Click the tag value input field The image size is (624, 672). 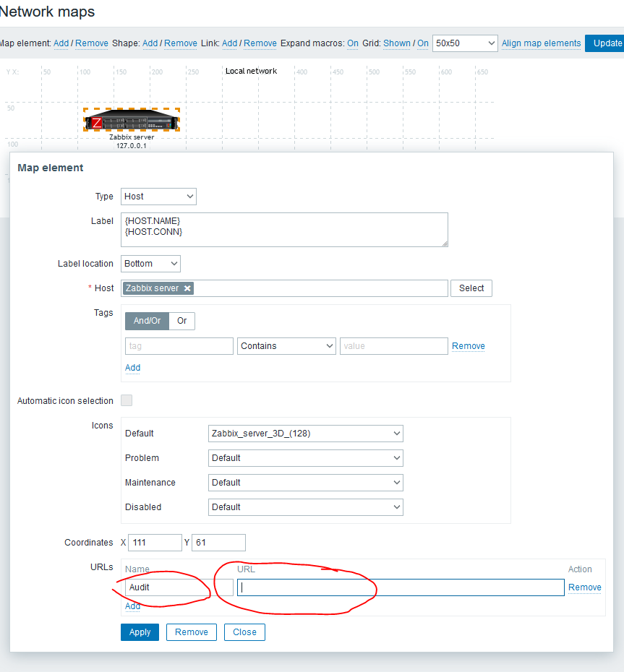pyautogui.click(x=393, y=346)
